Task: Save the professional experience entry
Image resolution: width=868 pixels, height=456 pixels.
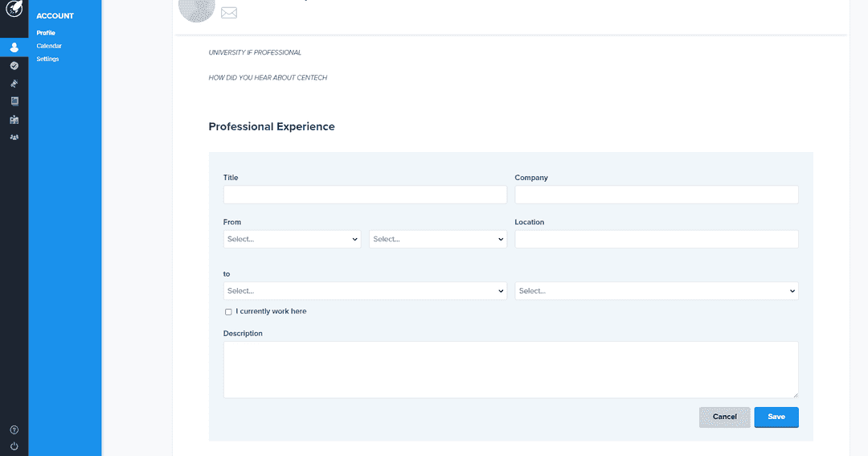Action: (x=776, y=417)
